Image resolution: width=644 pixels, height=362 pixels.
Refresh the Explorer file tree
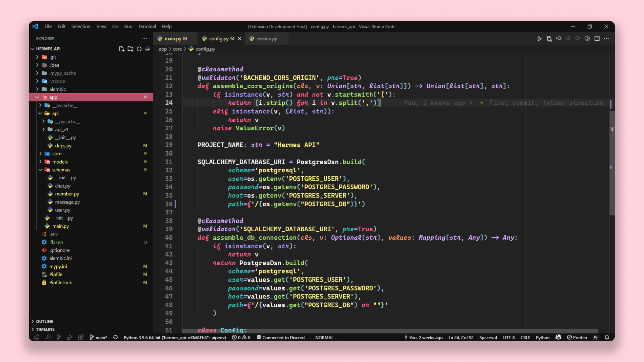[x=139, y=49]
